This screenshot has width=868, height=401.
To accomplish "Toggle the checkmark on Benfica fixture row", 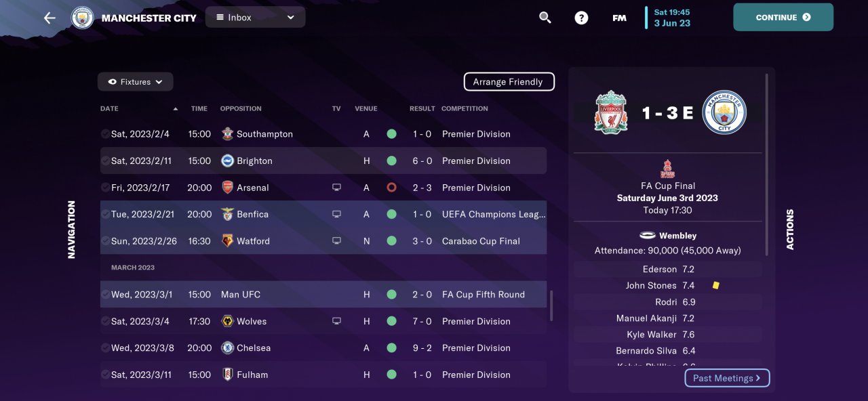I will [105, 214].
